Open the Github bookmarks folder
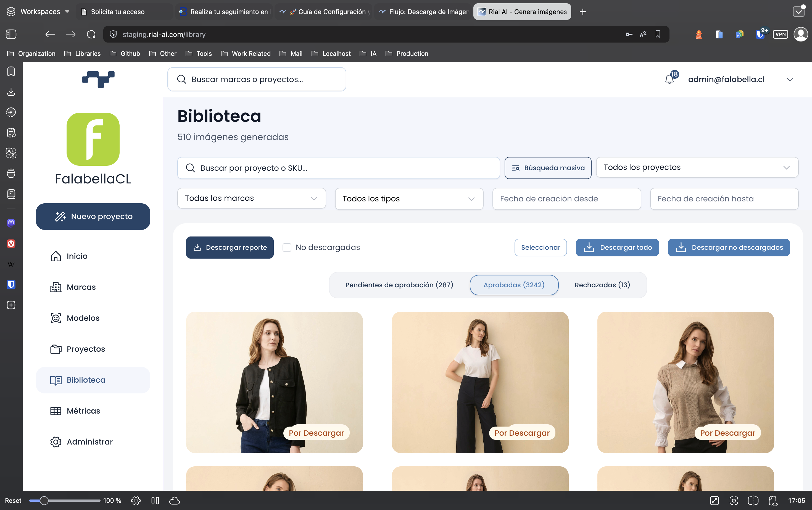The height and width of the screenshot is (510, 812). pyautogui.click(x=125, y=54)
